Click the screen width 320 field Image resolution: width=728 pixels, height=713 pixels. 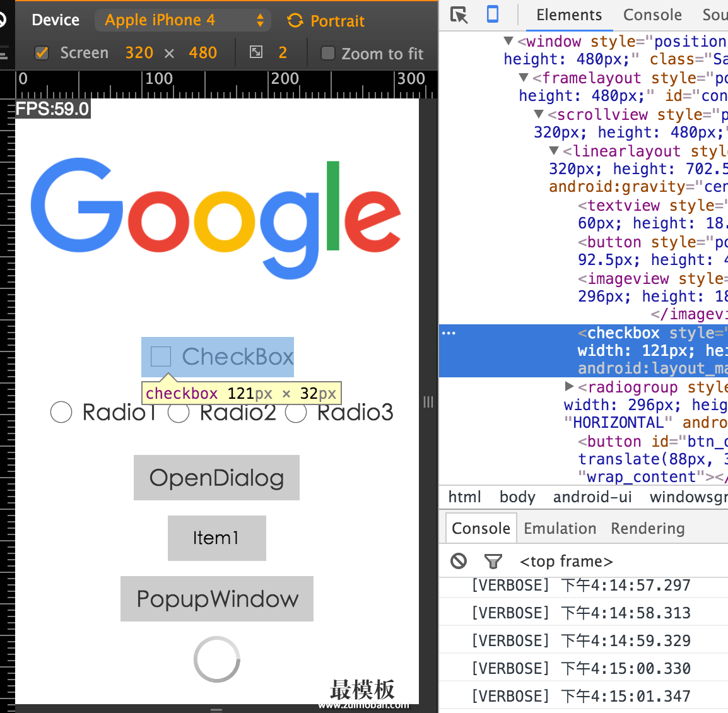click(139, 53)
